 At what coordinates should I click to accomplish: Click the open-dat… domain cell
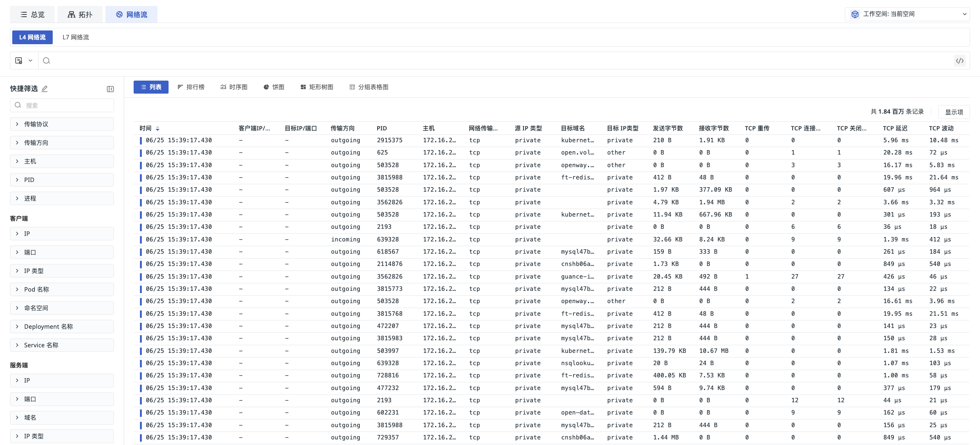[x=577, y=413]
